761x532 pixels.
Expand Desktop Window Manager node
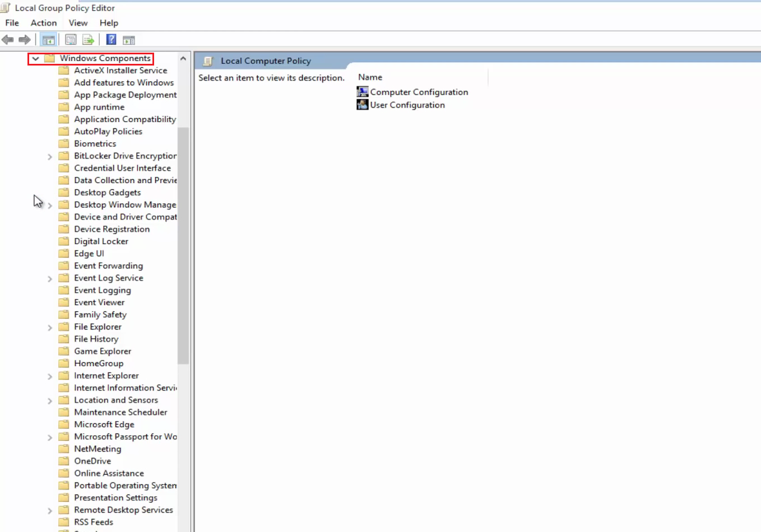pos(50,206)
